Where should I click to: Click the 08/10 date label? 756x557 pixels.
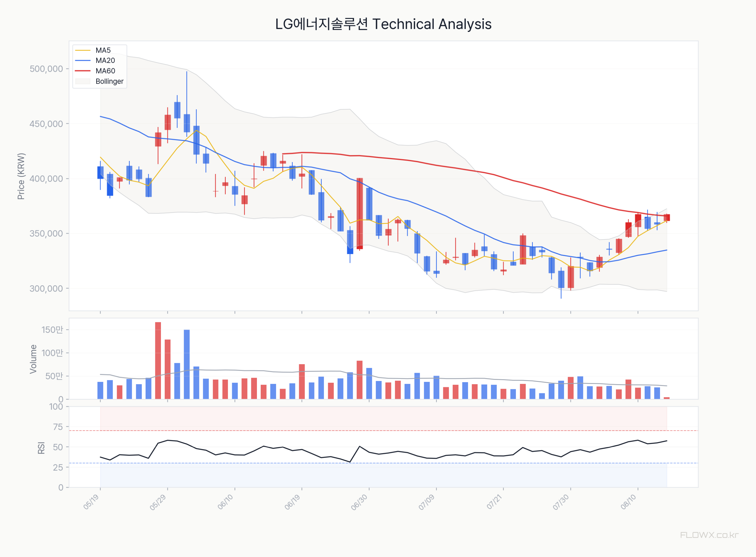pyautogui.click(x=629, y=502)
